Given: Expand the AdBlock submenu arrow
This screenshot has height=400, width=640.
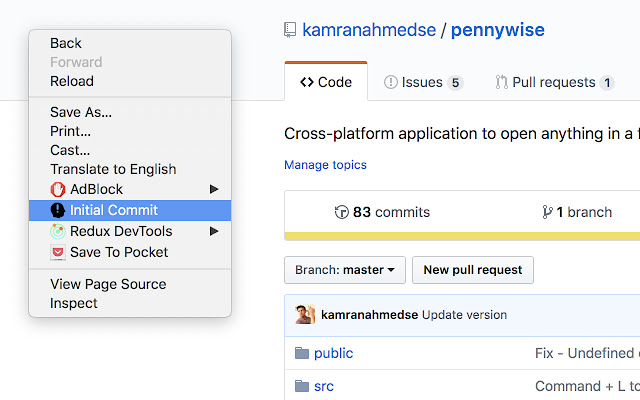Looking at the screenshot, I should (x=213, y=189).
